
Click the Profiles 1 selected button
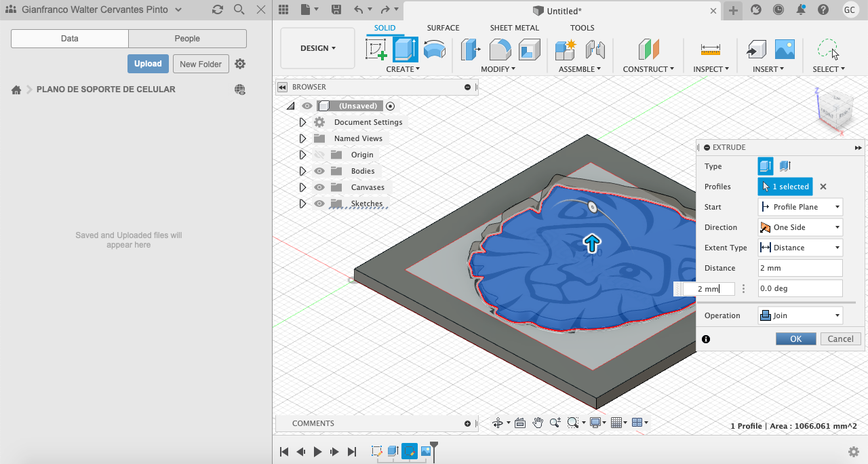coord(785,187)
